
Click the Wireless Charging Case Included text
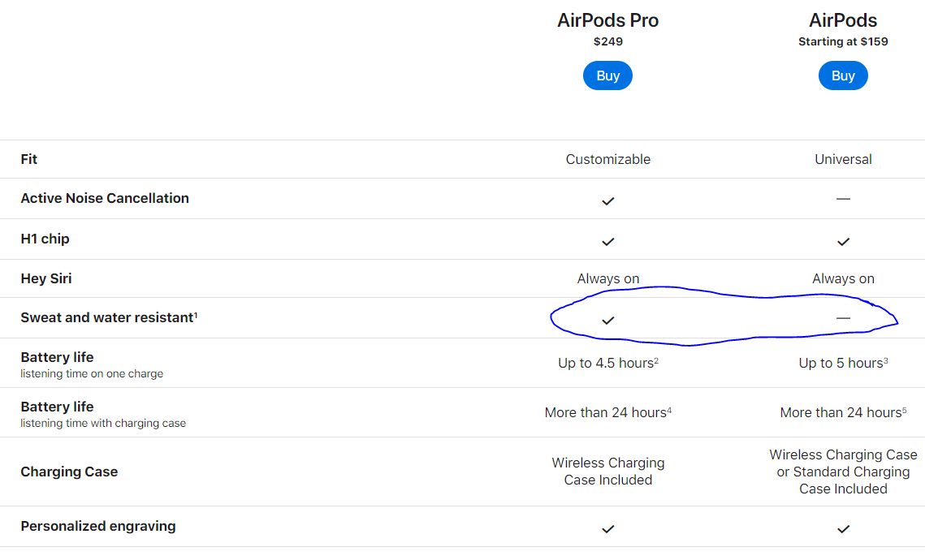point(607,472)
